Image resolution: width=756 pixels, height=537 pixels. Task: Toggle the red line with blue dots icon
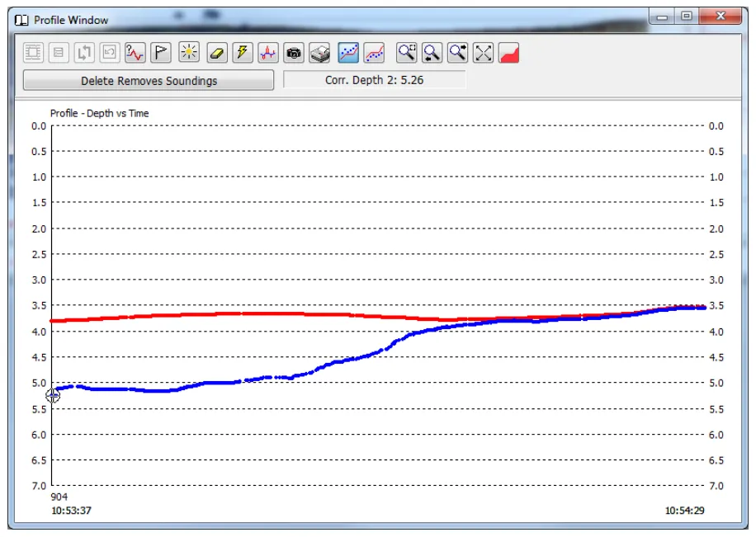click(x=374, y=53)
